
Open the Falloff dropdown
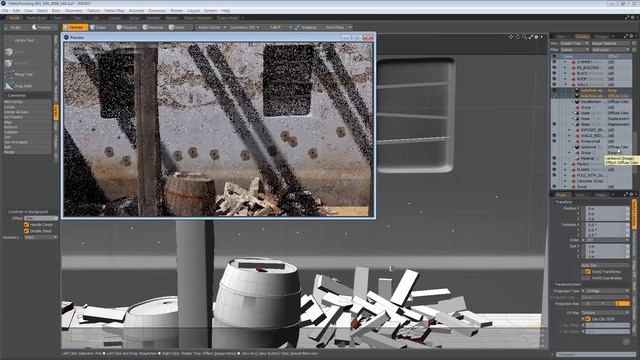tap(278, 27)
